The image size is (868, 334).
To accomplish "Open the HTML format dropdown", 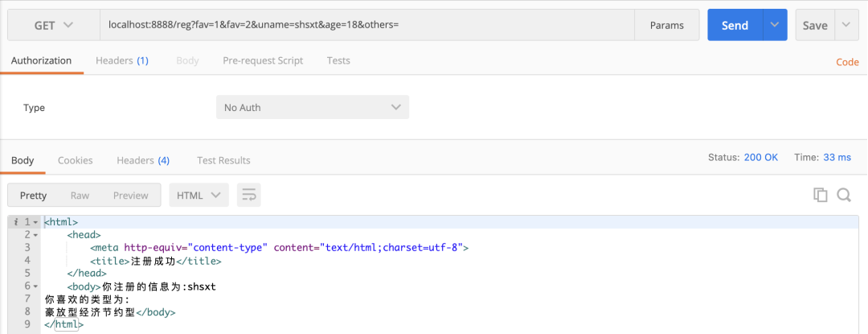I will pos(199,195).
